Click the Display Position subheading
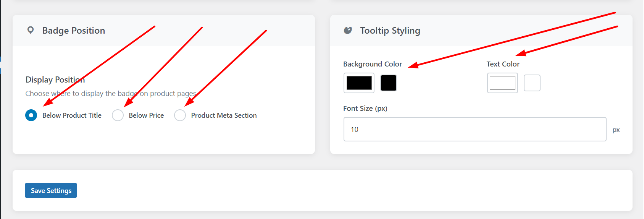Image resolution: width=644 pixels, height=219 pixels. 55,80
